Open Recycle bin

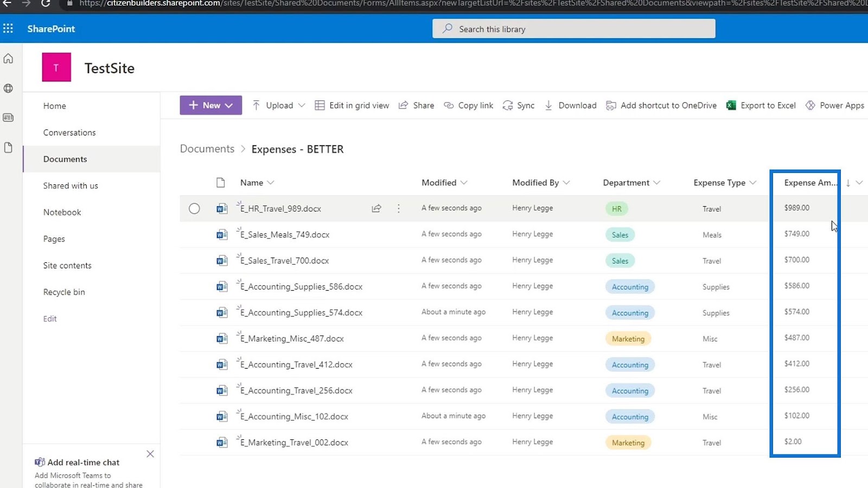(x=64, y=292)
